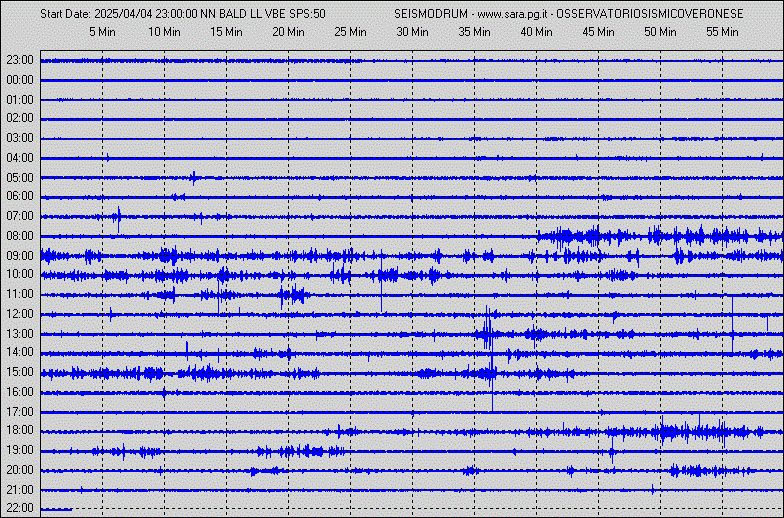Click the SEISMODRUM title text

pyautogui.click(x=430, y=14)
